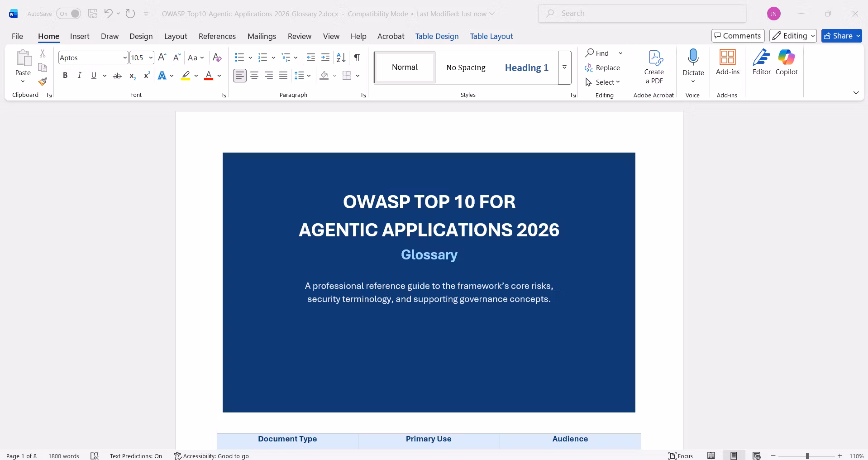Toggle left paragraph alignment

click(240, 76)
